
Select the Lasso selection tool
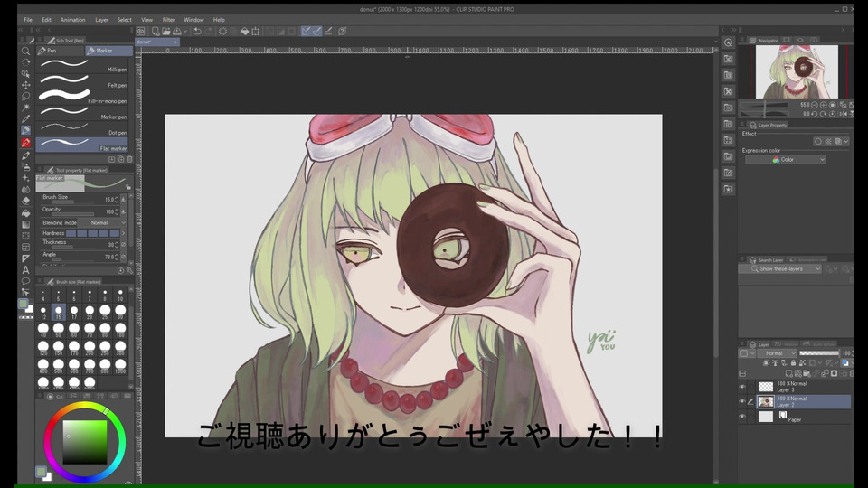[x=25, y=96]
